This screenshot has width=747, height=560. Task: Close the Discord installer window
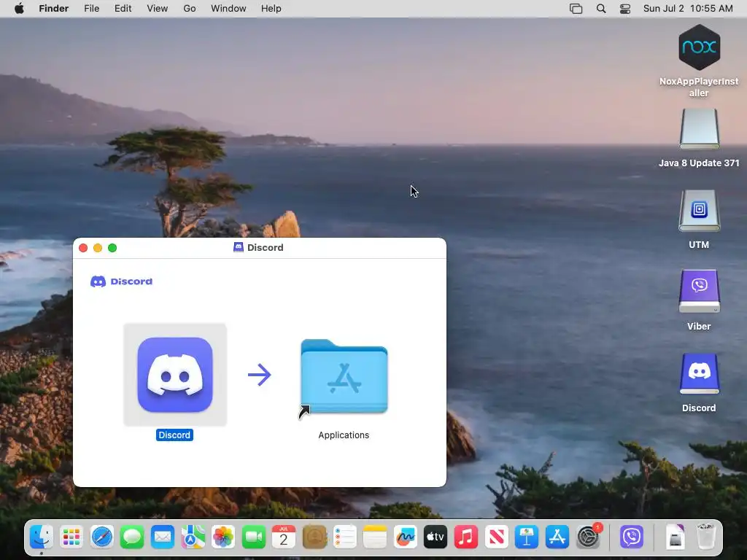(83, 248)
